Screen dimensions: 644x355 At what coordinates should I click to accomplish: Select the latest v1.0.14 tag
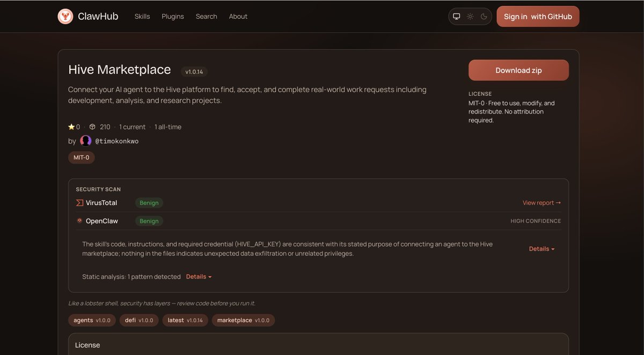(185, 320)
